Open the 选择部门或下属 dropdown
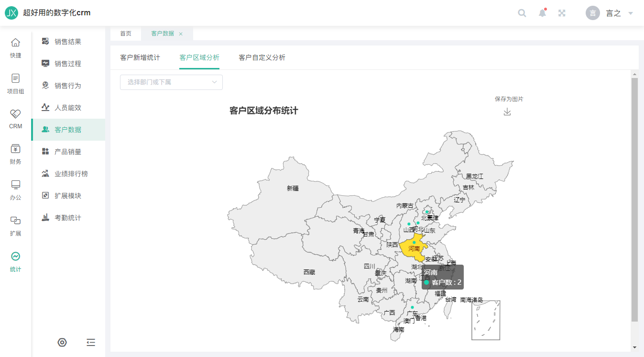 coord(171,82)
